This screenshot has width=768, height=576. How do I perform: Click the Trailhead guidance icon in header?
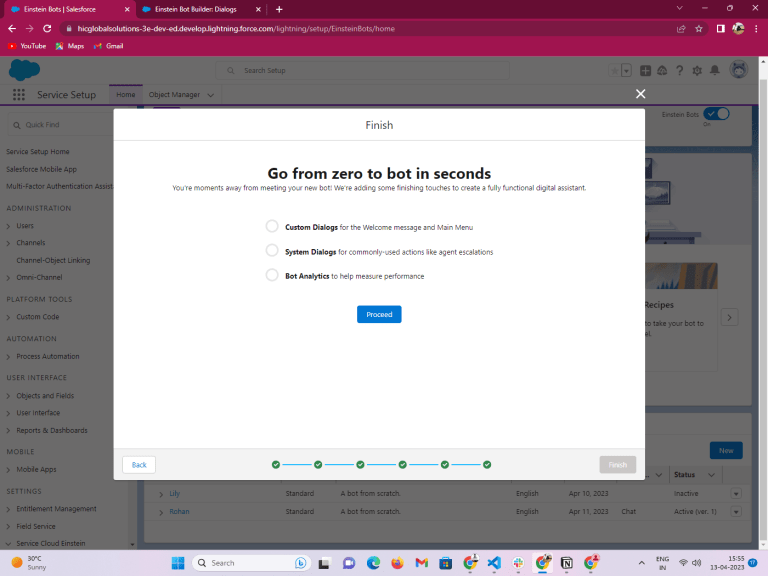pos(662,71)
